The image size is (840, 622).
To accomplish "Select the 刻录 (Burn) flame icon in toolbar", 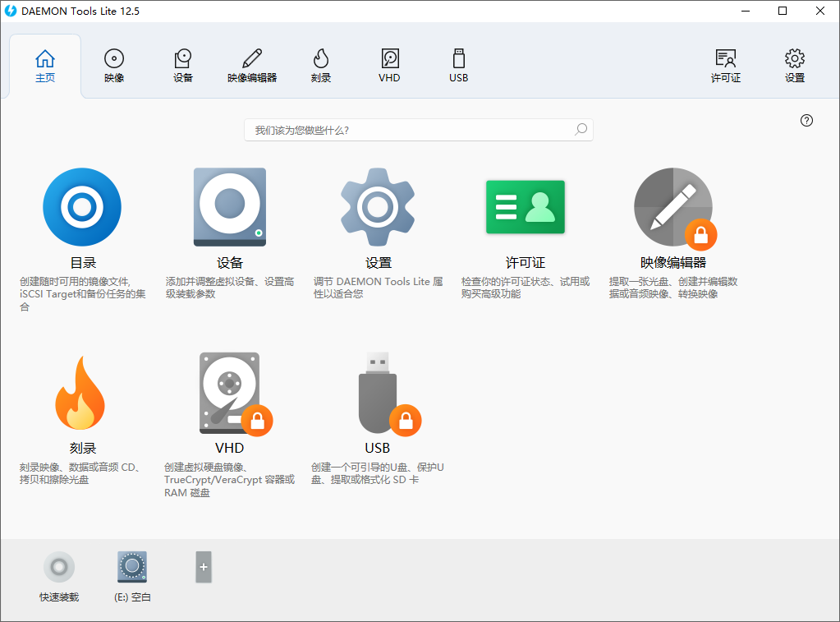I will pos(320,66).
